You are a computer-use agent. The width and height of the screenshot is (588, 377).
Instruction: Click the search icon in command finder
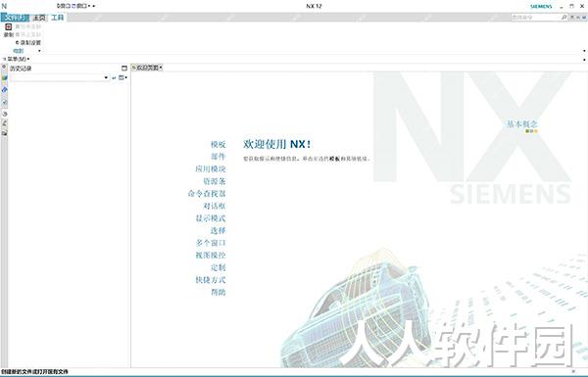click(x=563, y=18)
